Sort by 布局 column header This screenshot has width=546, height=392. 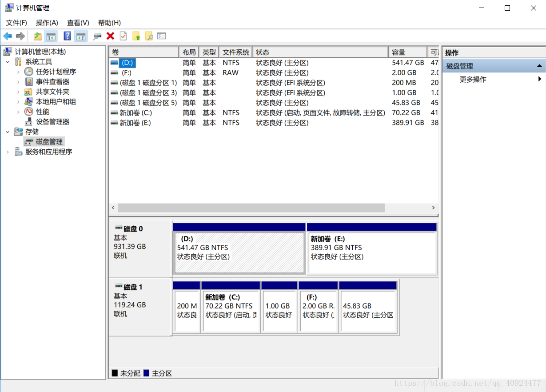pos(189,52)
